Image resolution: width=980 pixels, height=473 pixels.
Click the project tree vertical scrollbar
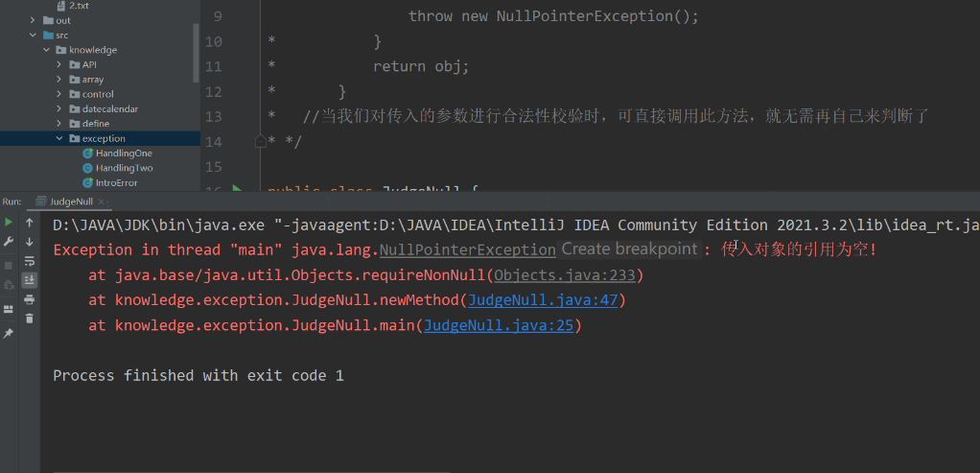tap(197, 53)
